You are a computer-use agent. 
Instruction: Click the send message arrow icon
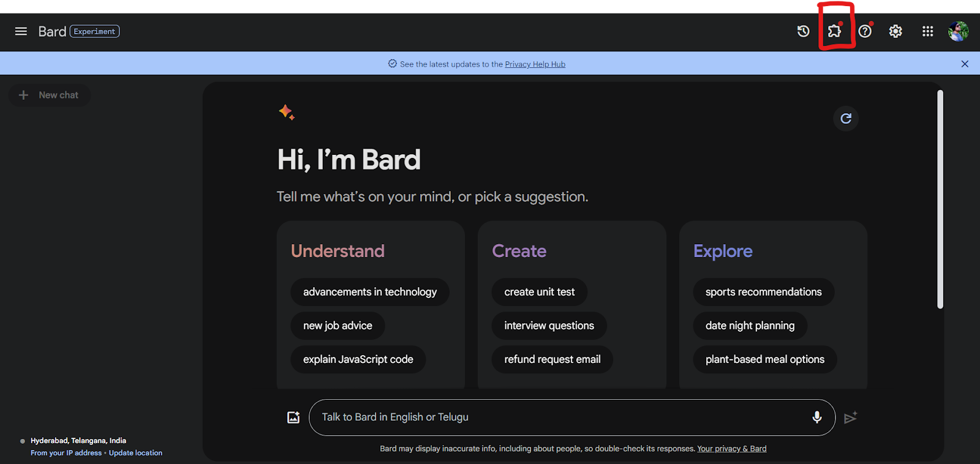850,417
